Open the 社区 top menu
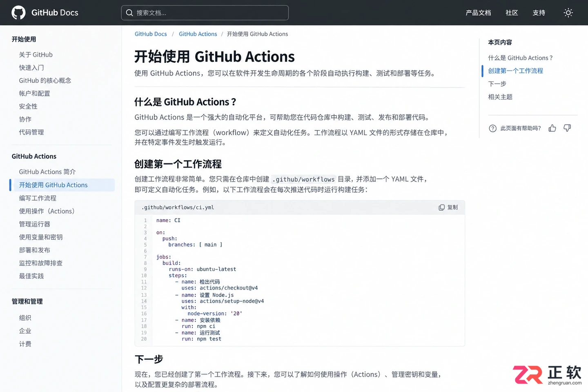The width and height of the screenshot is (588, 392). pos(512,13)
